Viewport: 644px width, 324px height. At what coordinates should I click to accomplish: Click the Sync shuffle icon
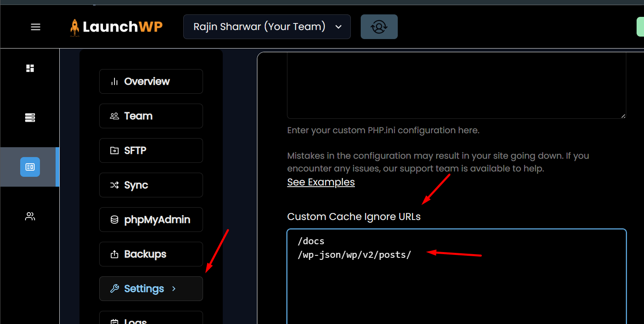click(x=114, y=185)
